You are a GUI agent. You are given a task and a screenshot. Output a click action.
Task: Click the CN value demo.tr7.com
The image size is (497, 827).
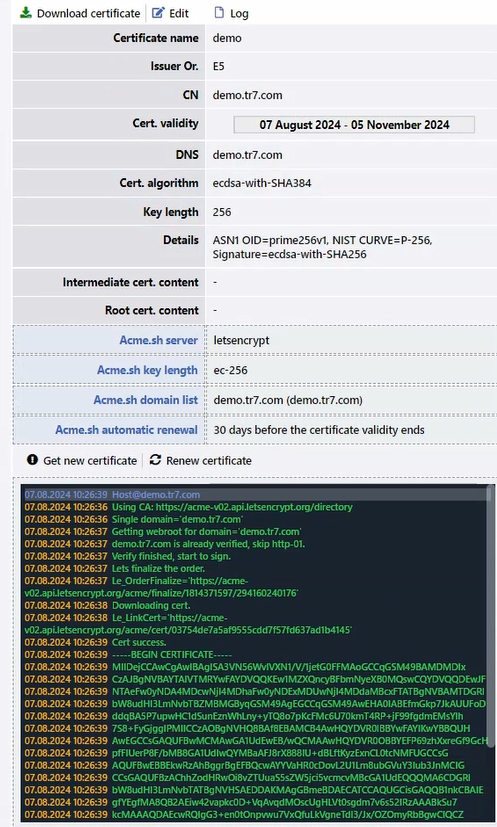[247, 95]
